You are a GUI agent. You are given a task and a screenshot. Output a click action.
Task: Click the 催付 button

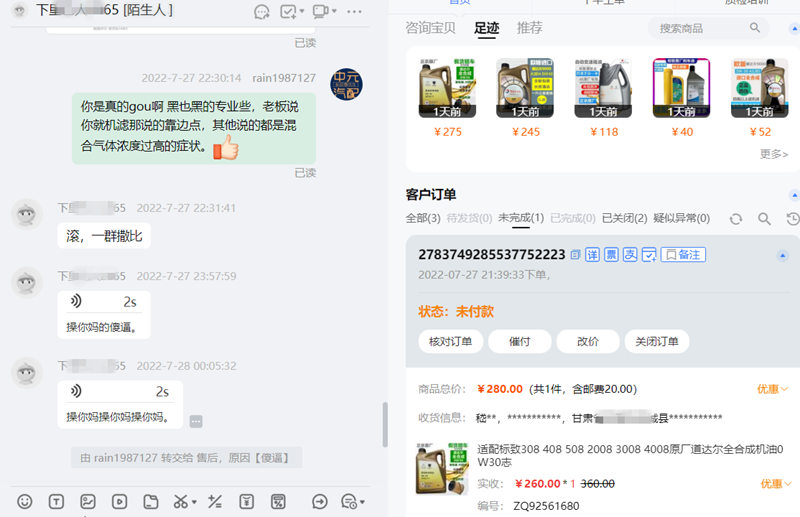tap(519, 341)
